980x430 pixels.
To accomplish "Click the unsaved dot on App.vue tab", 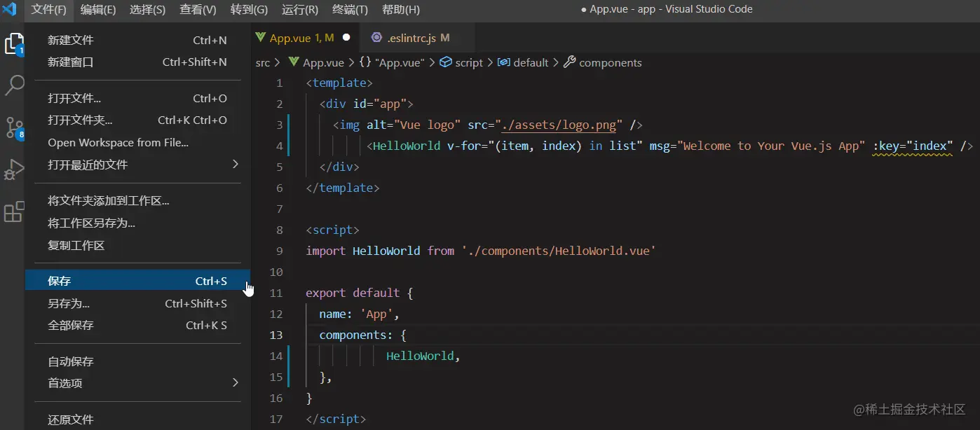I will tap(346, 37).
